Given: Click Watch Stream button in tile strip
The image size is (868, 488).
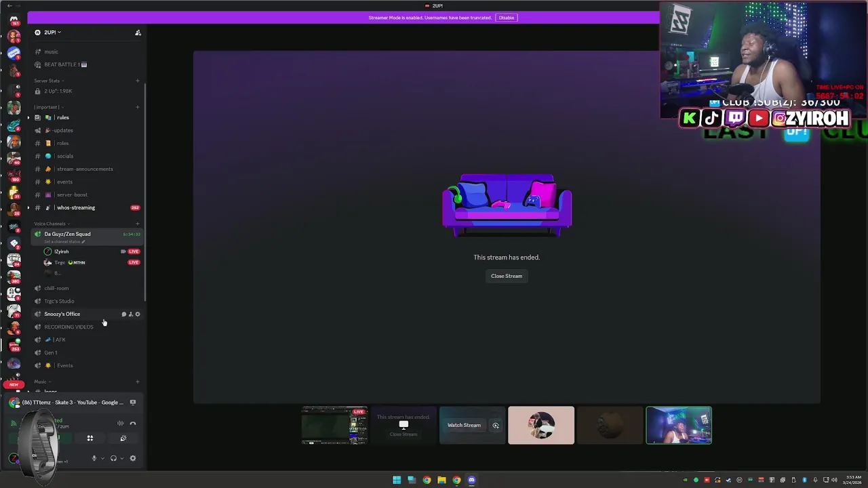Looking at the screenshot, I should coord(464,426).
